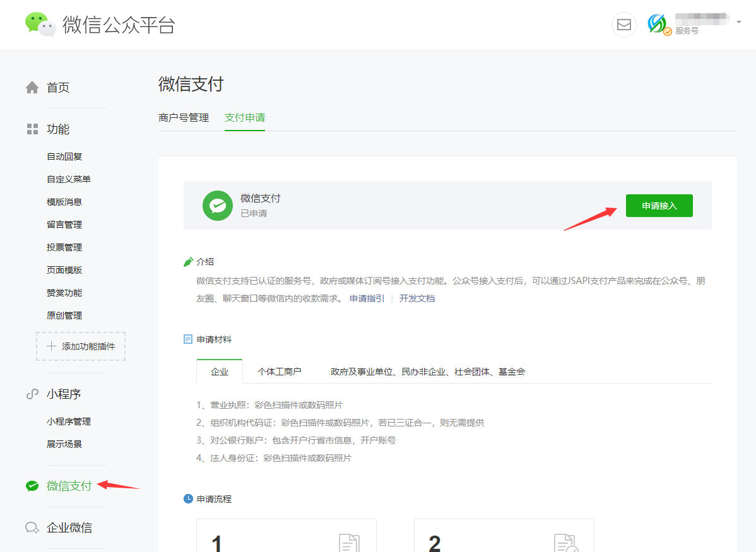Select the 支付申请 tab
This screenshot has height=552, width=756.
(x=245, y=117)
